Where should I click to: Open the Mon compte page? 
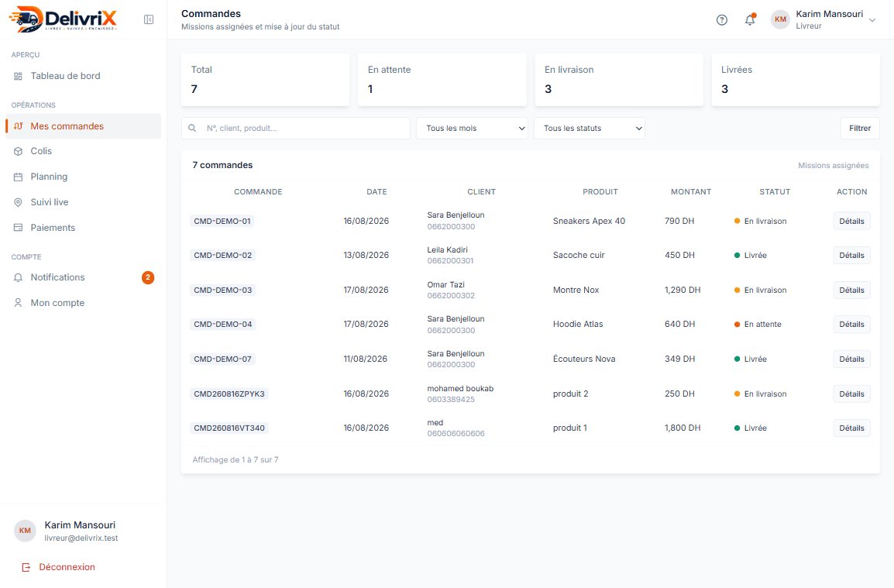click(83, 303)
